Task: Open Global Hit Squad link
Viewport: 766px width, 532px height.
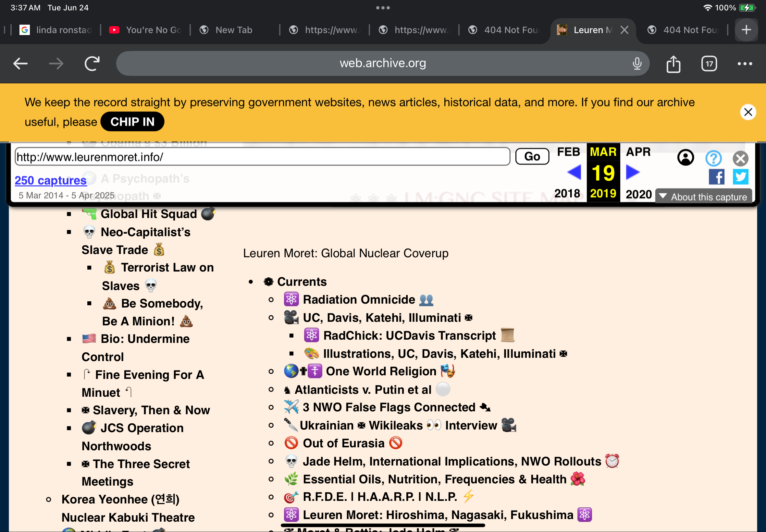Action: pyautogui.click(x=149, y=214)
